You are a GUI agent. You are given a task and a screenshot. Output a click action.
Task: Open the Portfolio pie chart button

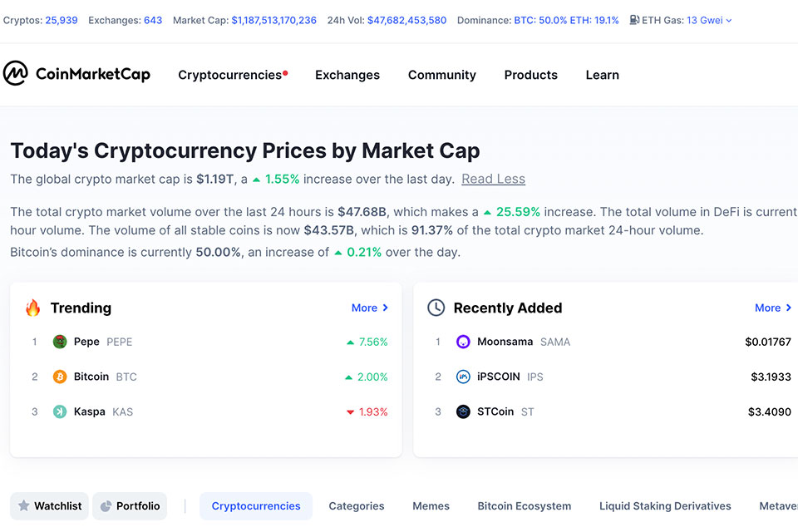pos(130,506)
